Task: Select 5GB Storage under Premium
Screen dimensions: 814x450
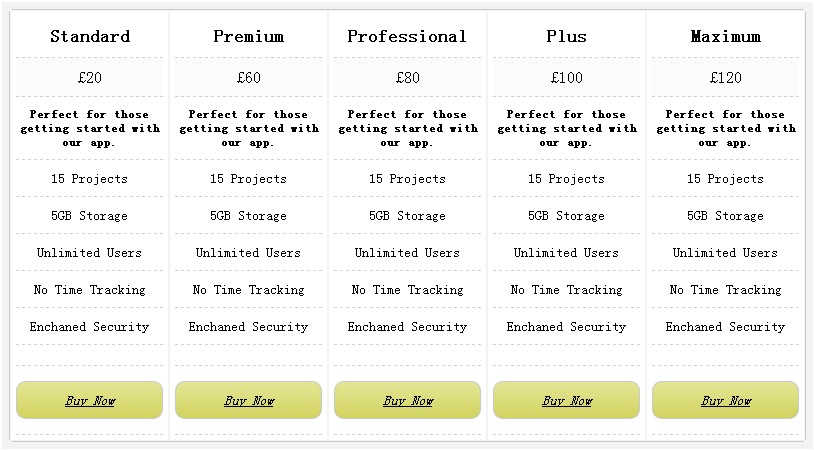Action: tap(249, 216)
